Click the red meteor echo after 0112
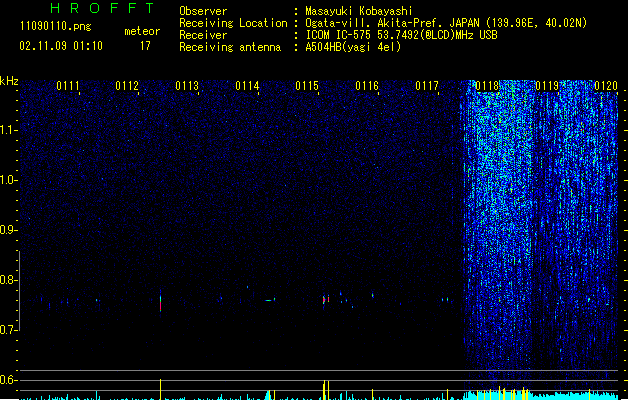This screenshot has height=400, width=629. pyautogui.click(x=160, y=303)
